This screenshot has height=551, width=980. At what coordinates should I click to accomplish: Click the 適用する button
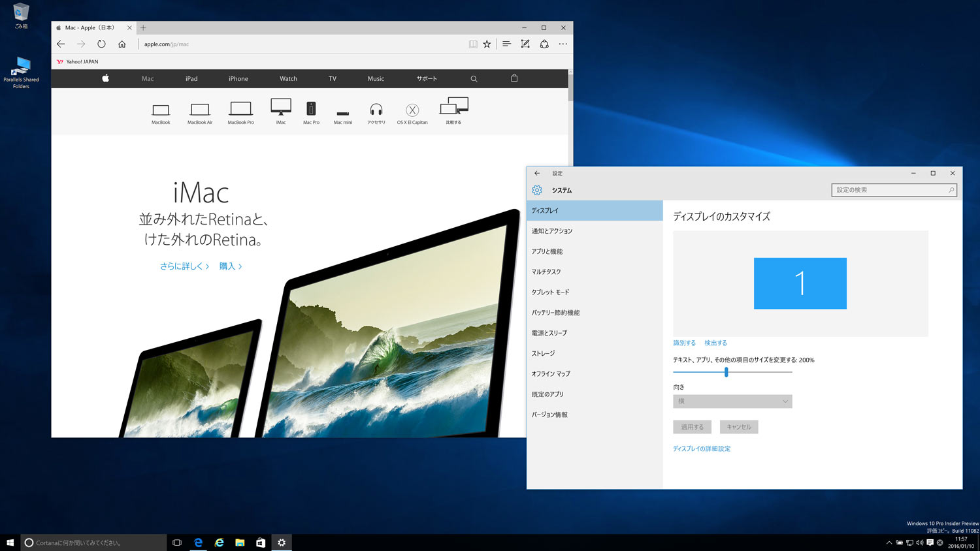point(693,427)
